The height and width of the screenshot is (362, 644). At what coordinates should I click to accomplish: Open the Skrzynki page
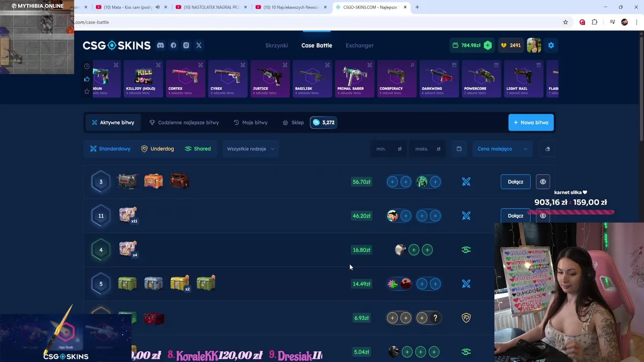point(277,45)
